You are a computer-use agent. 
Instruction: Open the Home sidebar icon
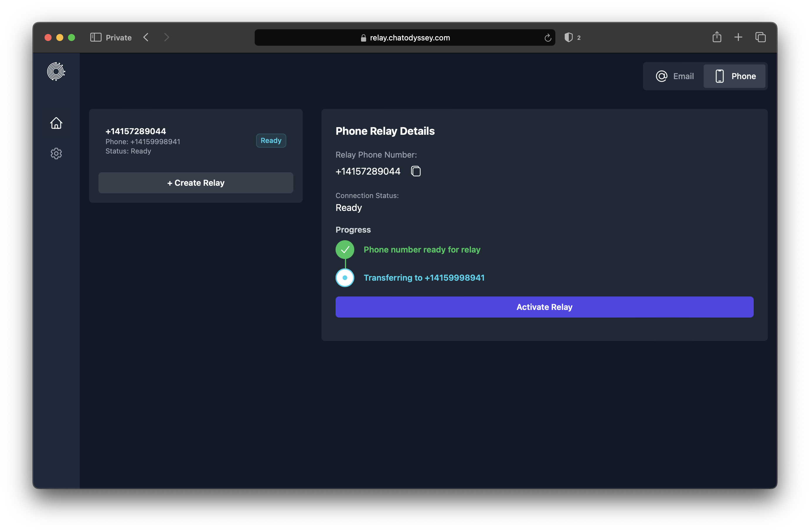[x=56, y=123]
